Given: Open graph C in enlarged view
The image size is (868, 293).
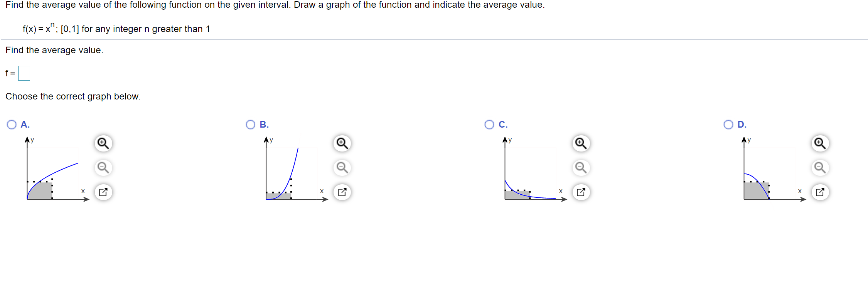Looking at the screenshot, I should (x=580, y=192).
